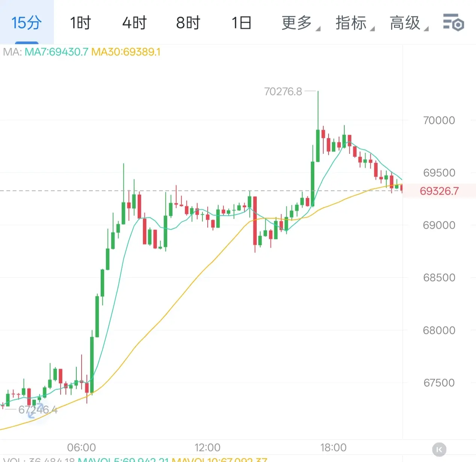The width and height of the screenshot is (476, 462).
Task: Switch to the 8时 timeframe
Action: (188, 23)
